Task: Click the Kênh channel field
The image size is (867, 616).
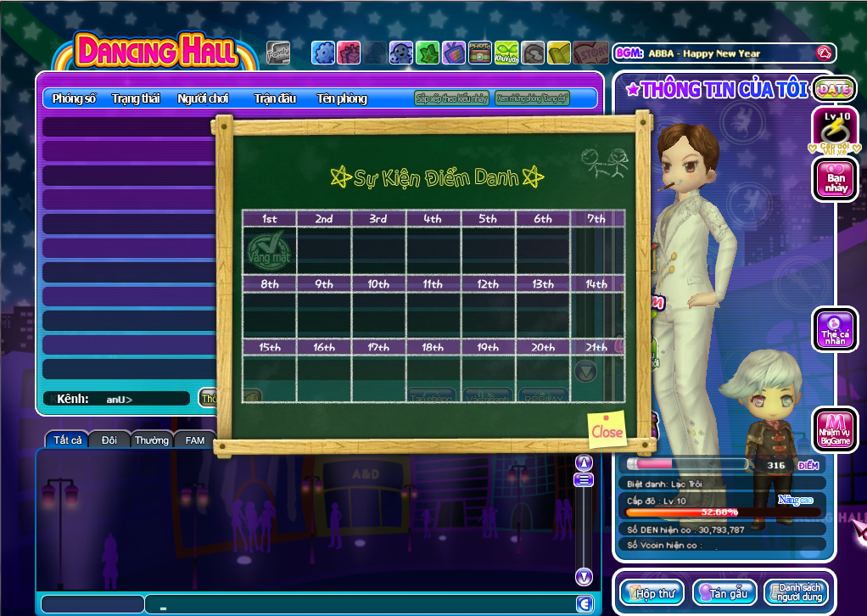Action: click(117, 399)
